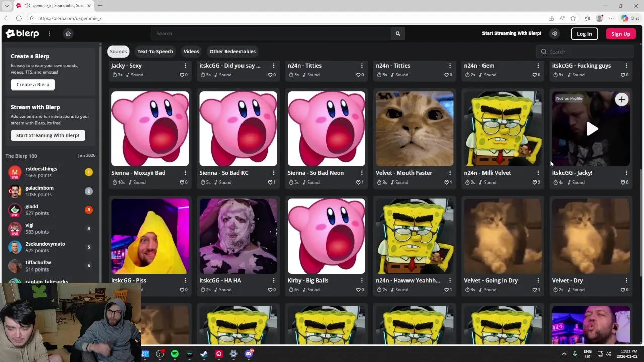Mute sounds with the speaker icon
Image resolution: width=644 pixels, height=362 pixels.
point(554,33)
